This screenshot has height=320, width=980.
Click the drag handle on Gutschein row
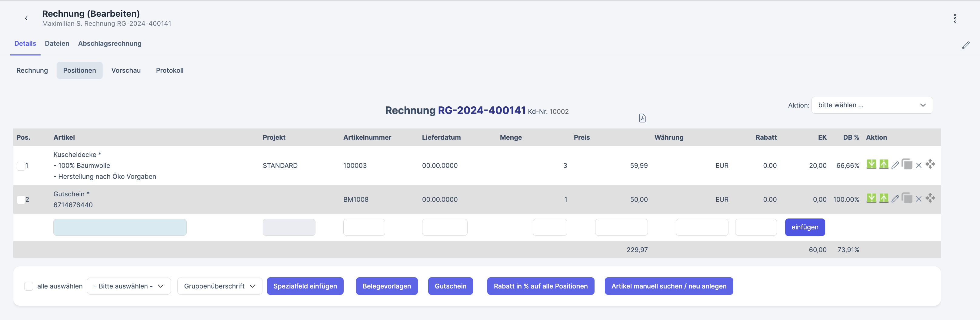(930, 198)
